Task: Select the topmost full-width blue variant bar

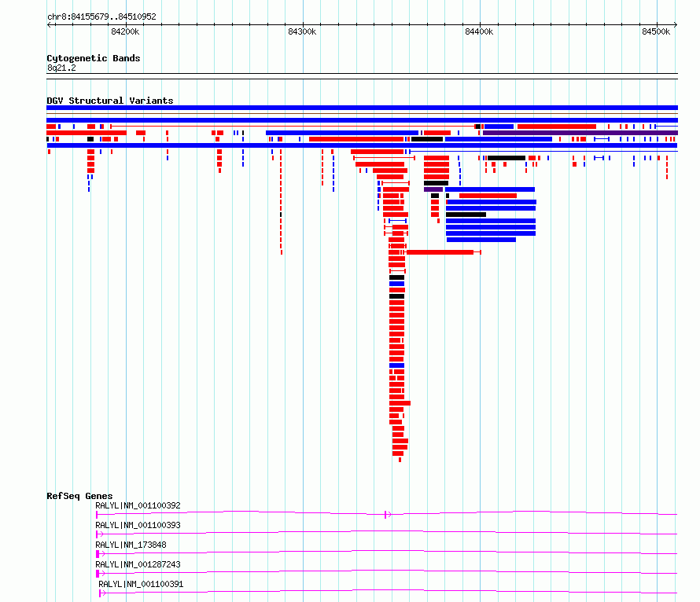Action: pos(362,108)
